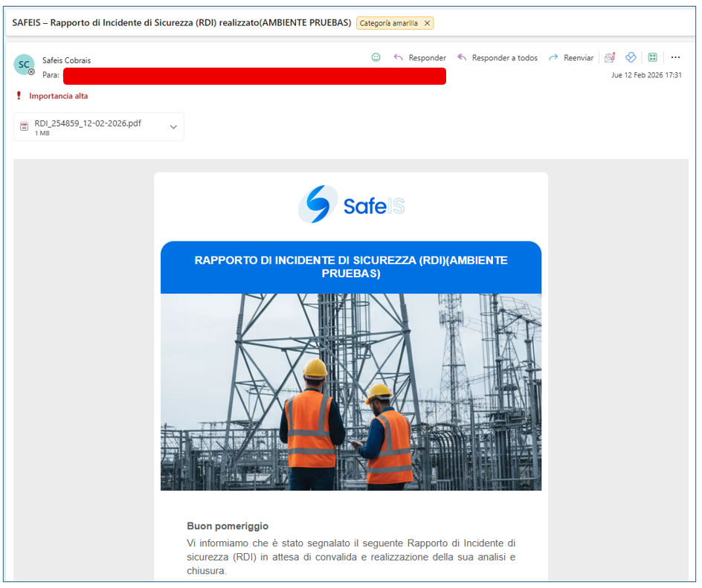Viewport: 702px width, 588px height.
Task: Click the SafeIS logo in email body
Action: (351, 205)
